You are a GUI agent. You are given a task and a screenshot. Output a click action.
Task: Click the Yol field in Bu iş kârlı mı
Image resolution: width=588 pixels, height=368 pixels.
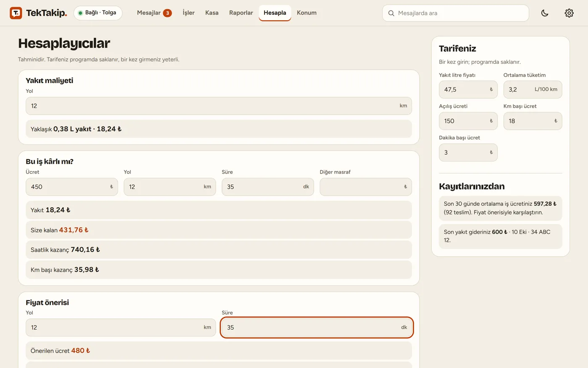[170, 187]
